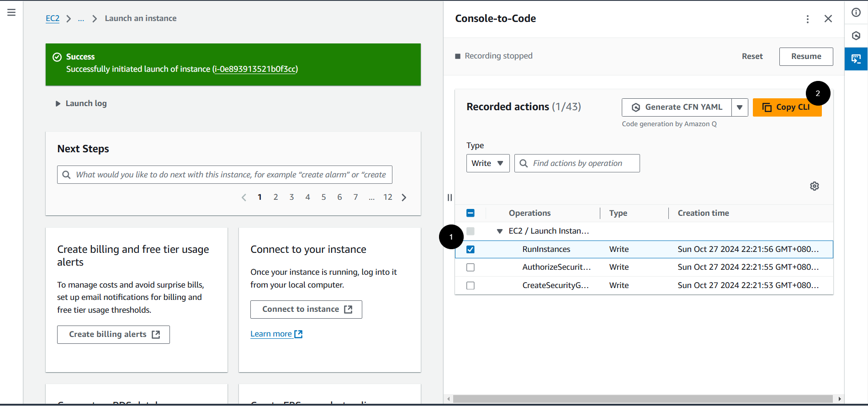Screen dimensions: 868x406
Task: Click the Resume recording button
Action: tap(806, 57)
